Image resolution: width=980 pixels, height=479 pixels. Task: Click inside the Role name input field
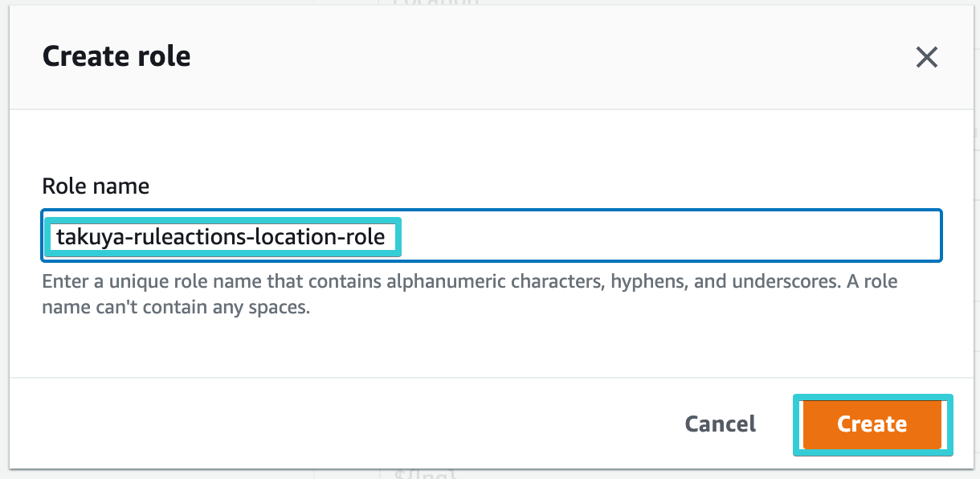tap(562, 236)
